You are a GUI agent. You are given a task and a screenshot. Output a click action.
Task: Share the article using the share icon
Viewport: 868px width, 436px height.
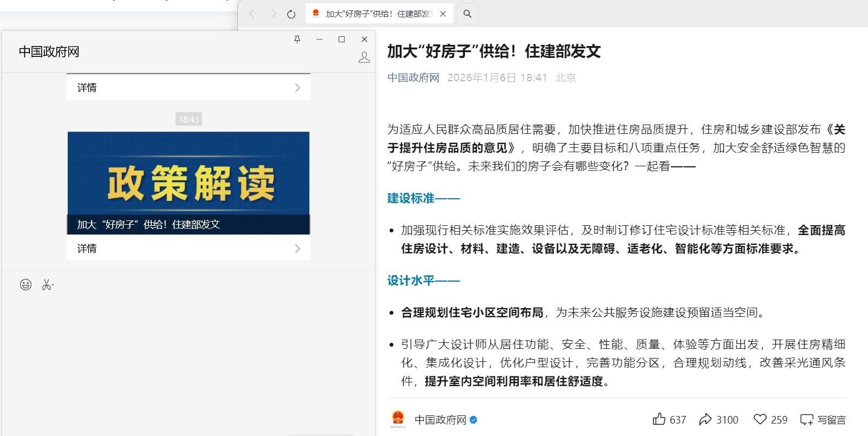(705, 419)
